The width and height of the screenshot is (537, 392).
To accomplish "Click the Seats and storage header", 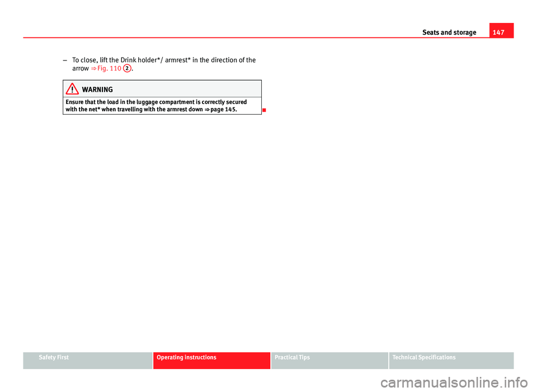I will point(449,32).
